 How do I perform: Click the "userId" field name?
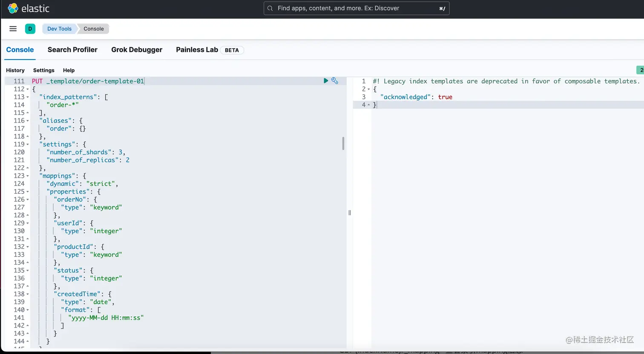point(68,223)
